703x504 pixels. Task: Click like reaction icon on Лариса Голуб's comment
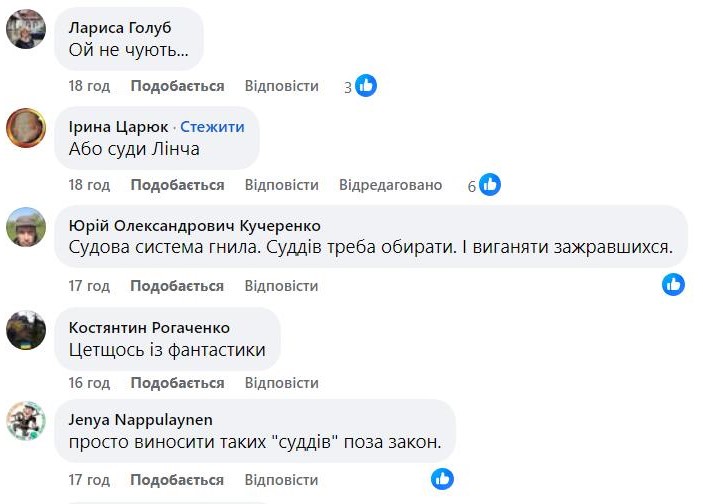366,86
